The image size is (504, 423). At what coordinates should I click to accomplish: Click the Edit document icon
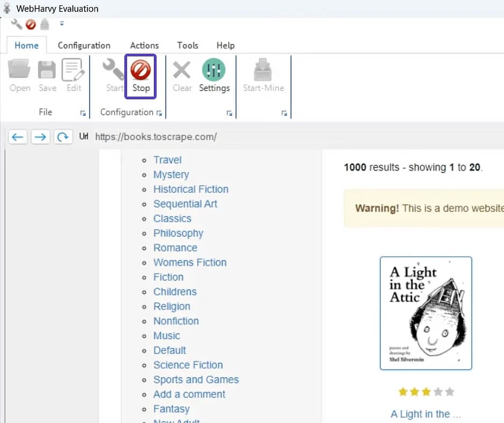click(x=73, y=71)
